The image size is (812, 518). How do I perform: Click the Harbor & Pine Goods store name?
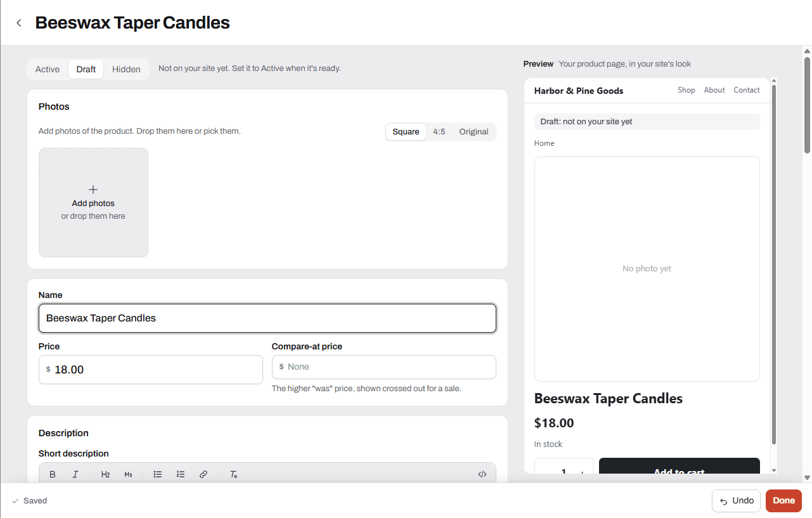(x=579, y=91)
